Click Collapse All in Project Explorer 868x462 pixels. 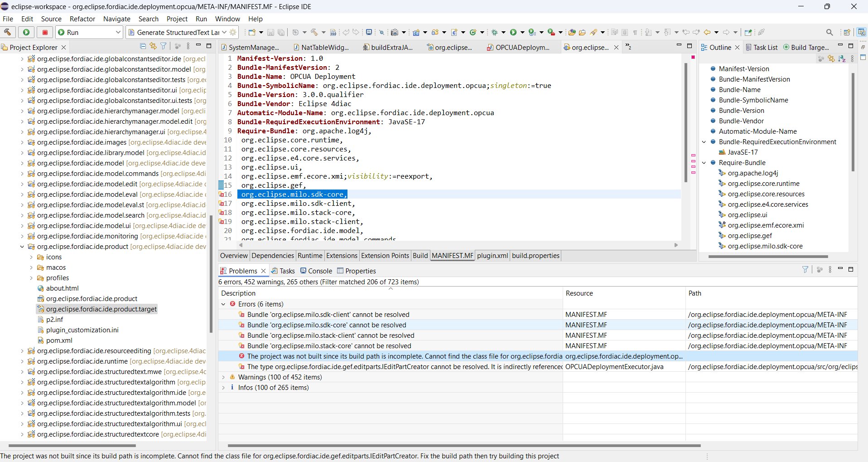tap(143, 46)
